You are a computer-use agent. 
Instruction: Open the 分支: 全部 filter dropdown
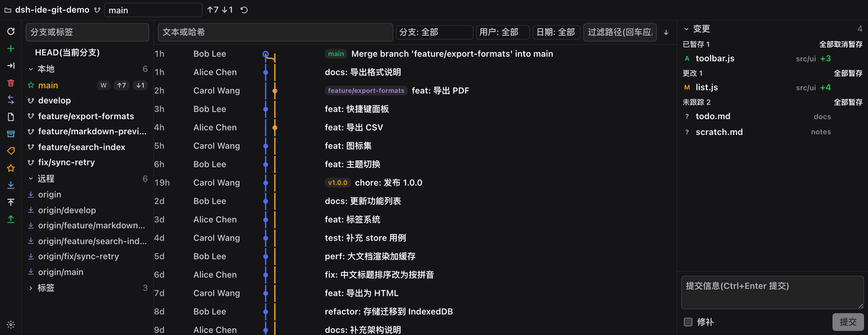[435, 33]
